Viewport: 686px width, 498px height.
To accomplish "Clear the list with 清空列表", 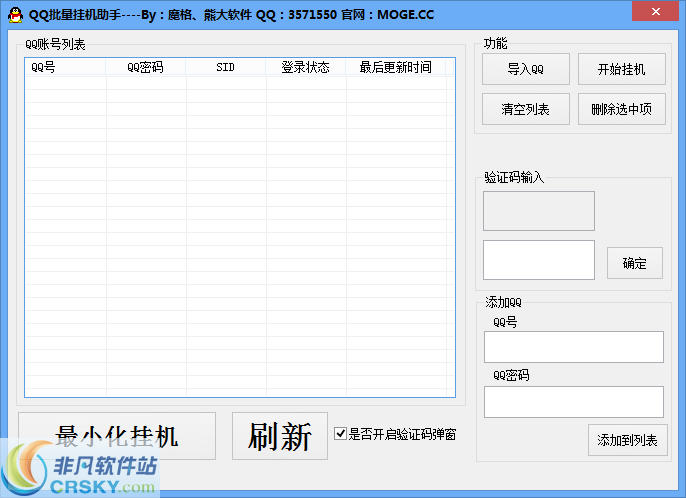I will coord(525,109).
